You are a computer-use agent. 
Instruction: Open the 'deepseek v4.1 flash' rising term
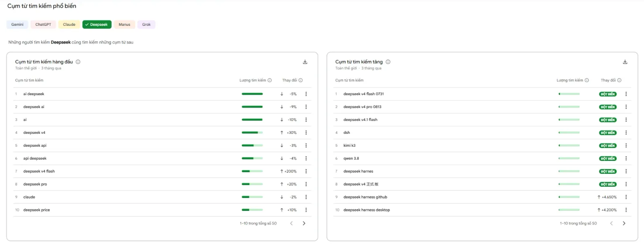(360, 120)
